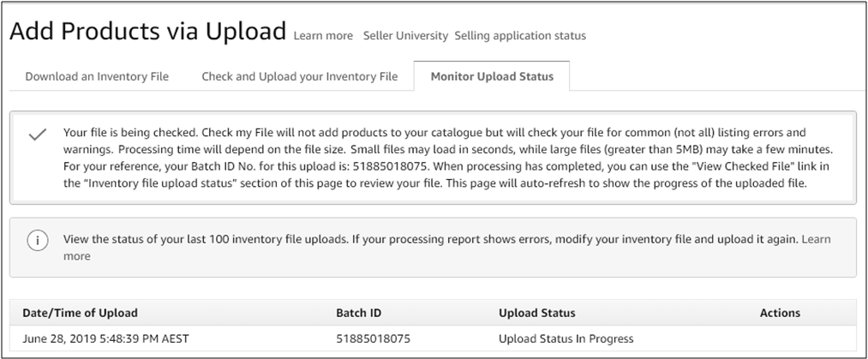Switch to Check and Upload your Inventory File tab
This screenshot has height=359, width=868.
point(300,76)
